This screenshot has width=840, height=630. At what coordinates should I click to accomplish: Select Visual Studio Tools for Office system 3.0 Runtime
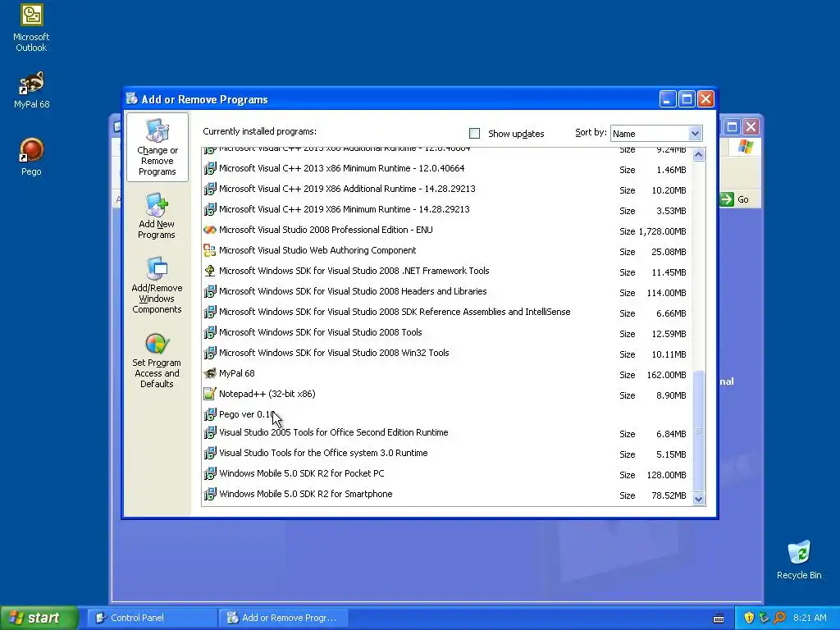(x=323, y=453)
